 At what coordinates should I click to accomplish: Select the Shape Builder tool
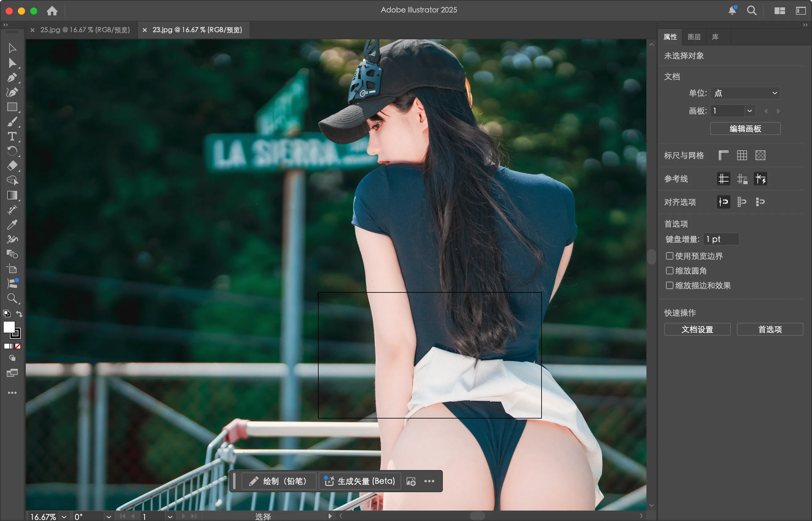click(12, 180)
